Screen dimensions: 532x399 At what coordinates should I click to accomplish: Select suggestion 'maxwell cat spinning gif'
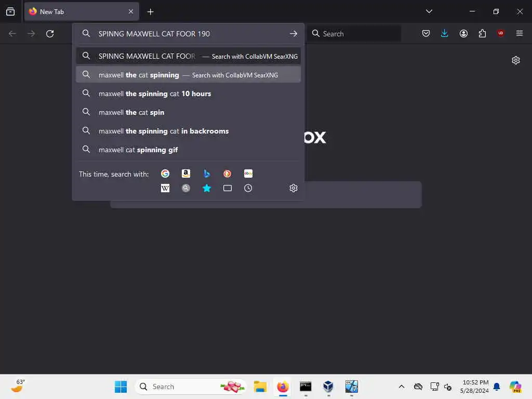[x=188, y=150]
